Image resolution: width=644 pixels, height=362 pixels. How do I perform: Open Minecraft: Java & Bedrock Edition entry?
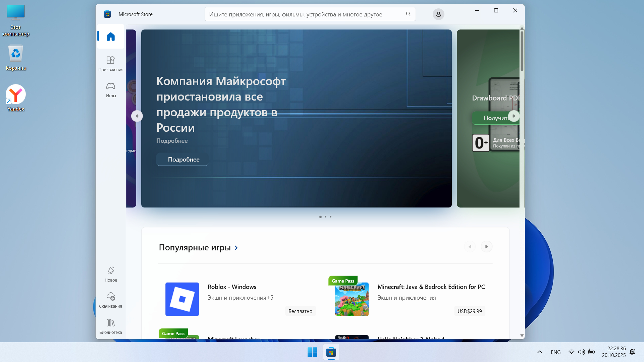pyautogui.click(x=431, y=287)
